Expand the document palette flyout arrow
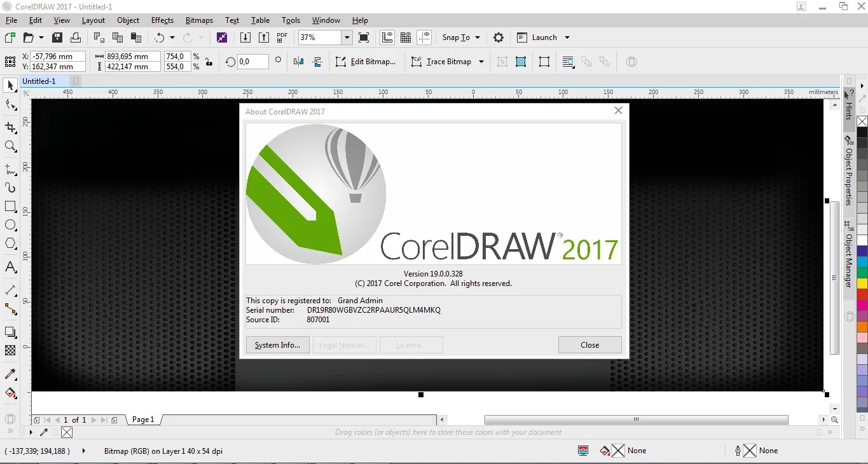 (31, 432)
